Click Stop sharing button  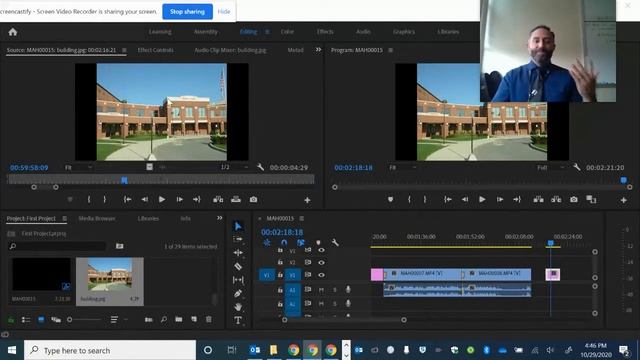point(187,11)
